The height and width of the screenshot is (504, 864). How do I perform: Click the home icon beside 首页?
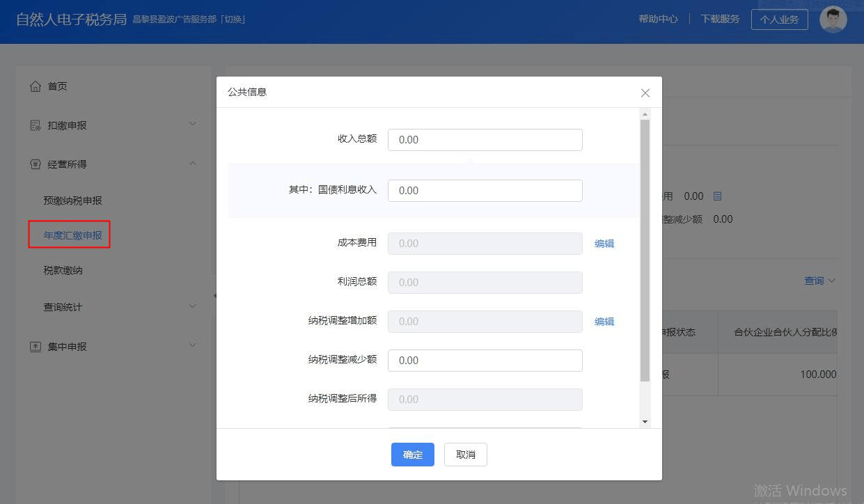pyautogui.click(x=35, y=86)
